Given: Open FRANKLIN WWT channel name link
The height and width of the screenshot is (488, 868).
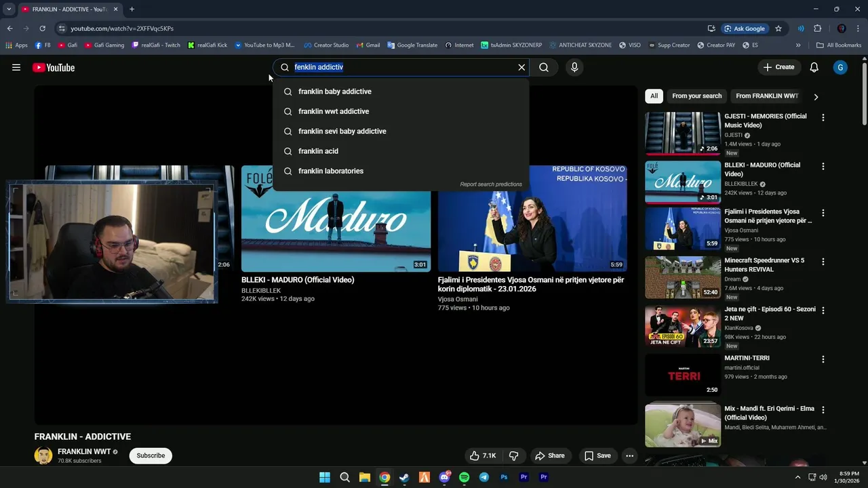Looking at the screenshot, I should pyautogui.click(x=84, y=451).
